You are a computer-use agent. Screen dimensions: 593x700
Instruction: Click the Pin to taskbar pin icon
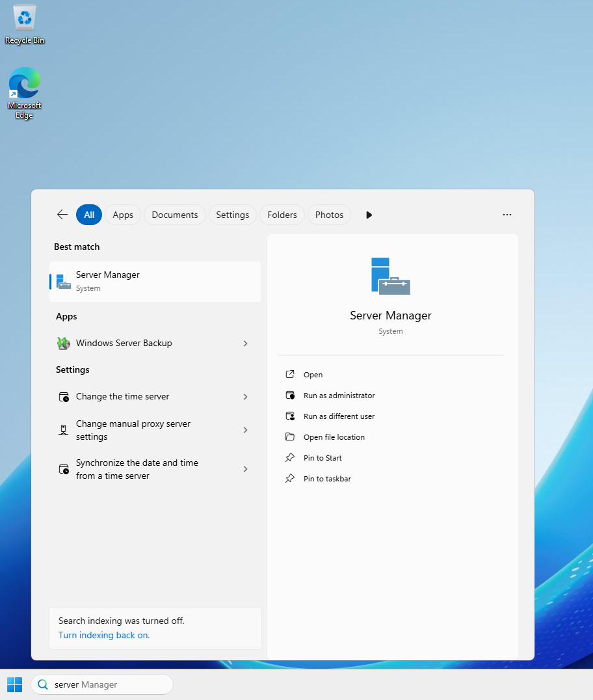[x=290, y=478]
